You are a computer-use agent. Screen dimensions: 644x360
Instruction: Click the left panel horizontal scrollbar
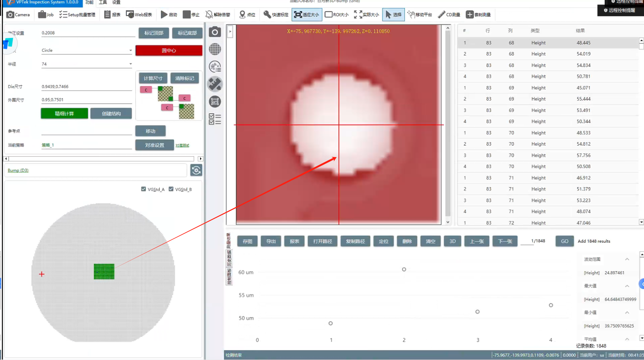(103, 159)
